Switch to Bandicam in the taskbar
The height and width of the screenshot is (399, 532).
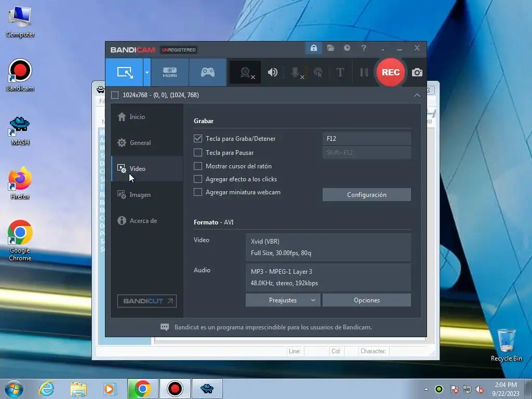[x=175, y=389]
